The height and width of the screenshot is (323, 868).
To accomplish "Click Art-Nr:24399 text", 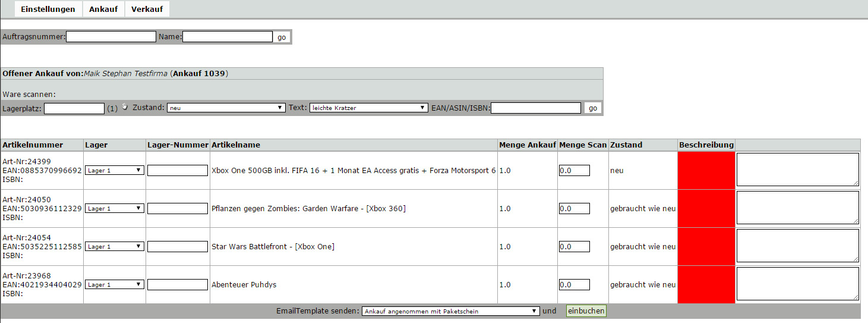I will 27,162.
